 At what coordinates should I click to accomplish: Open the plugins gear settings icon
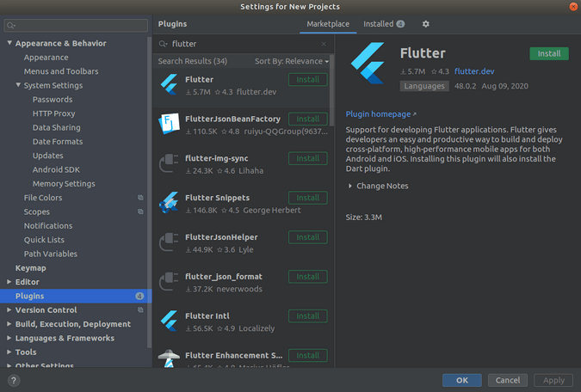pyautogui.click(x=425, y=24)
